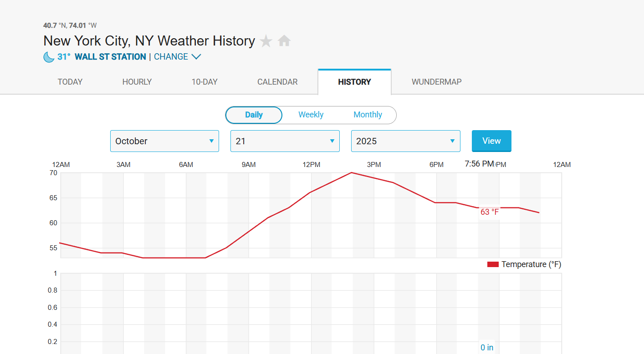
Task: Switch to Monthly view
Action: pos(368,115)
